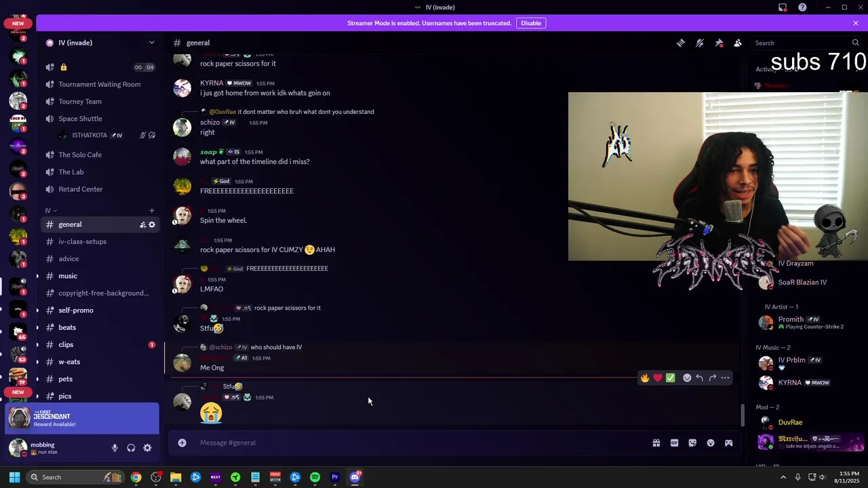This screenshot has width=868, height=488.
Task: Open the emoji picker in message bar
Action: 711,443
